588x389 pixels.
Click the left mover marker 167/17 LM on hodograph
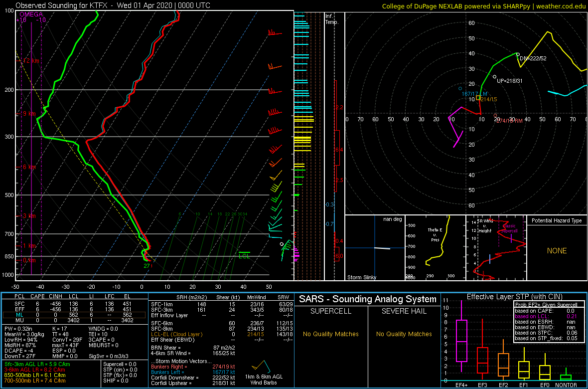(x=460, y=89)
